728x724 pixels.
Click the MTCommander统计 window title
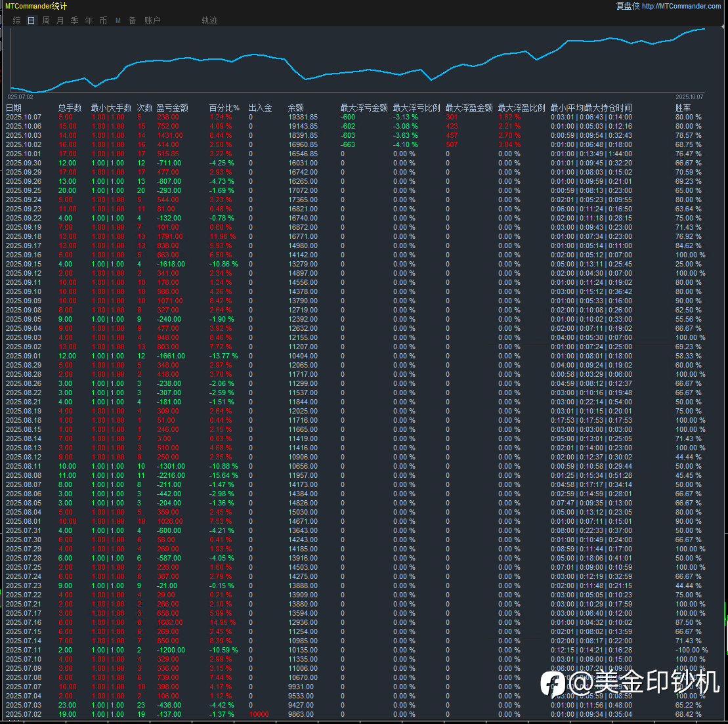tap(36, 6)
